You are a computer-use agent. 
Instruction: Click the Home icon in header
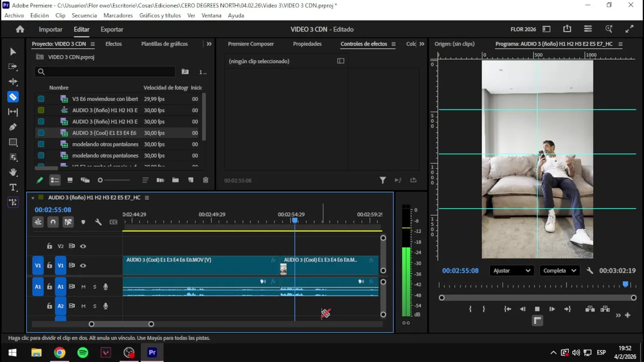[20, 29]
